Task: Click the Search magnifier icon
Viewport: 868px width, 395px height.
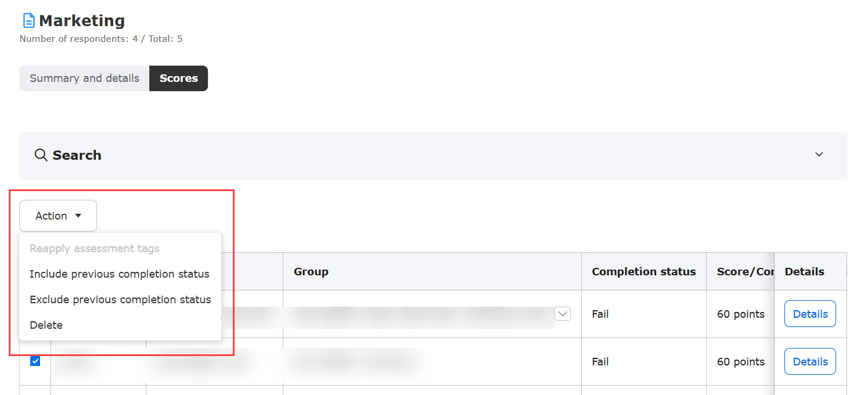Action: (x=41, y=155)
